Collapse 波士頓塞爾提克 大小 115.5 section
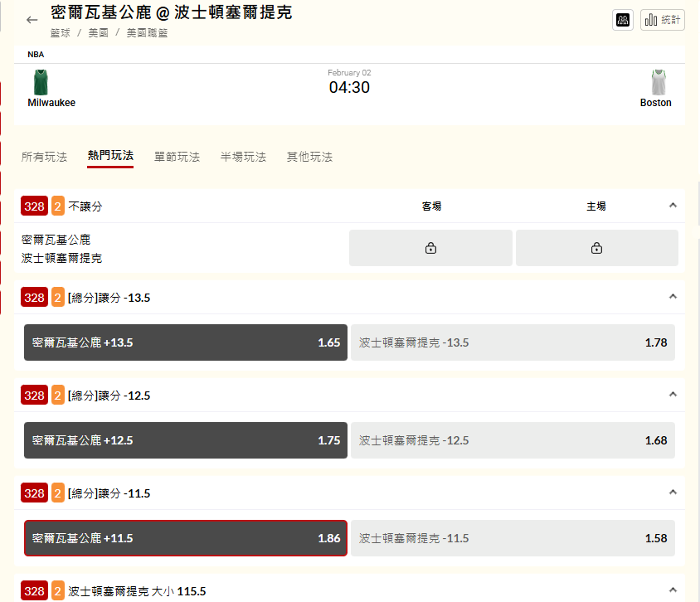This screenshot has height=602, width=700. pyautogui.click(x=673, y=590)
